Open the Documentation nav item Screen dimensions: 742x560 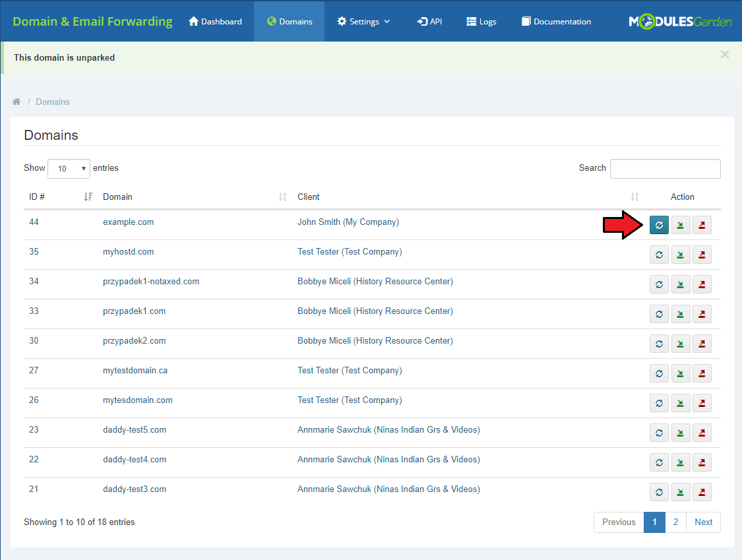tap(556, 21)
